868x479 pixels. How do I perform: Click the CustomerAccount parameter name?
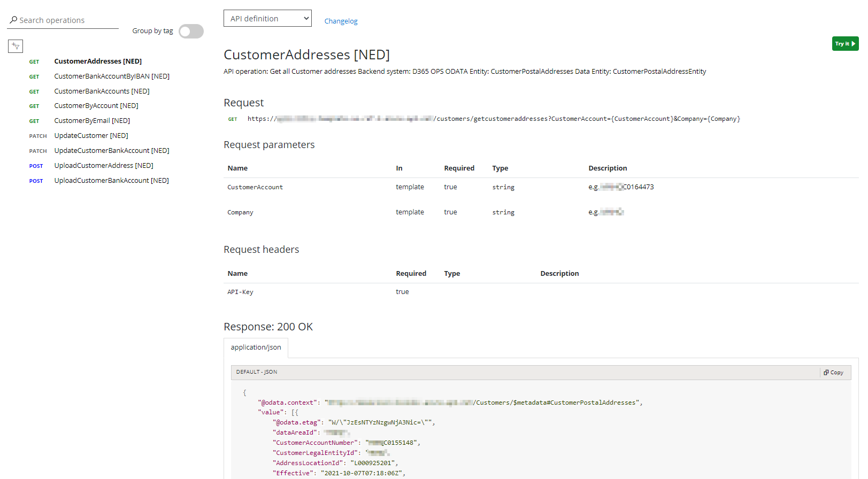tap(255, 187)
